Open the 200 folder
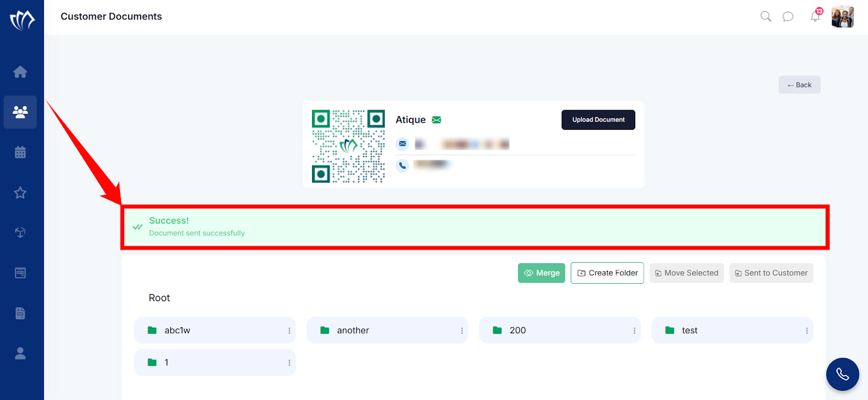 tap(560, 331)
